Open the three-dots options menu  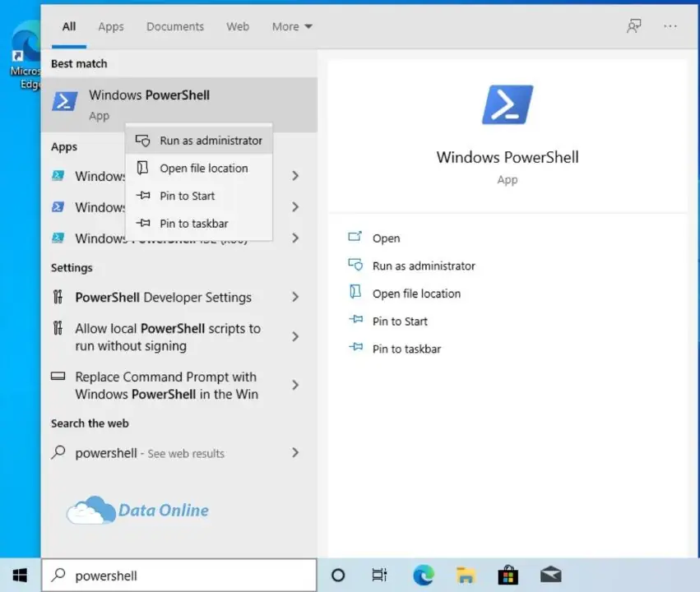tap(670, 26)
